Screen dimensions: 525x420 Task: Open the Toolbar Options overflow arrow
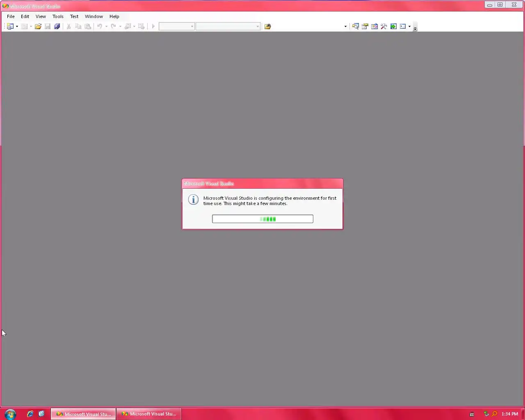(415, 28)
